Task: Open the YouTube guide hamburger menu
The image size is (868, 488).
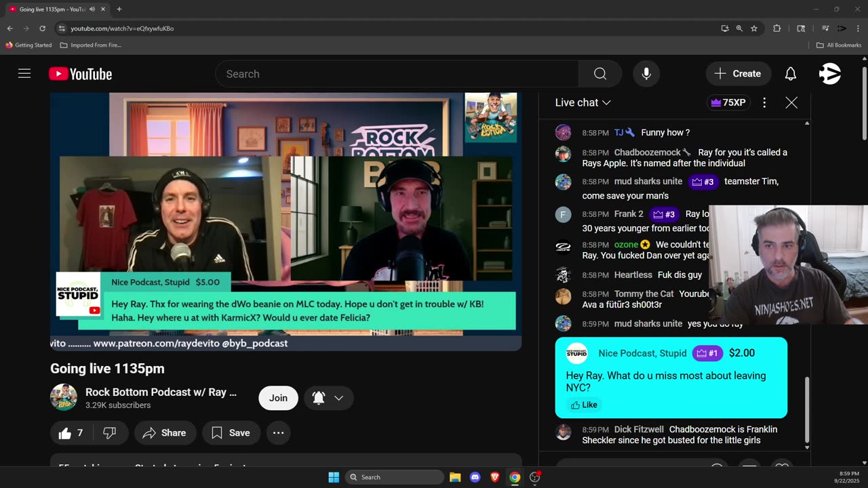Action: pos(24,74)
